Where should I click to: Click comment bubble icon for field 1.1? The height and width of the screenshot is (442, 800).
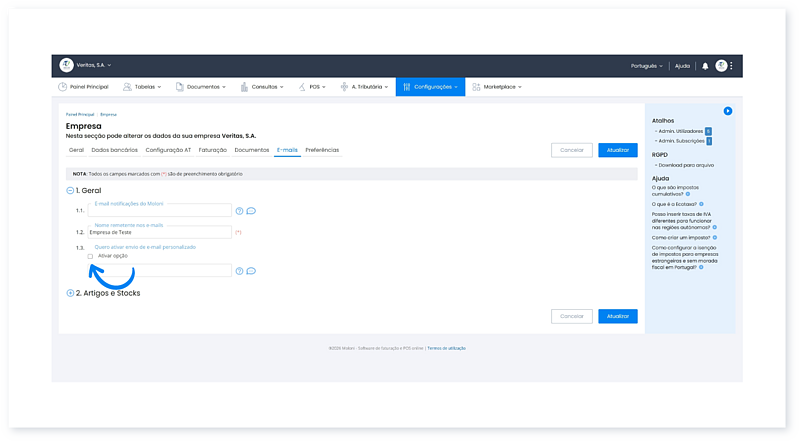pos(251,211)
